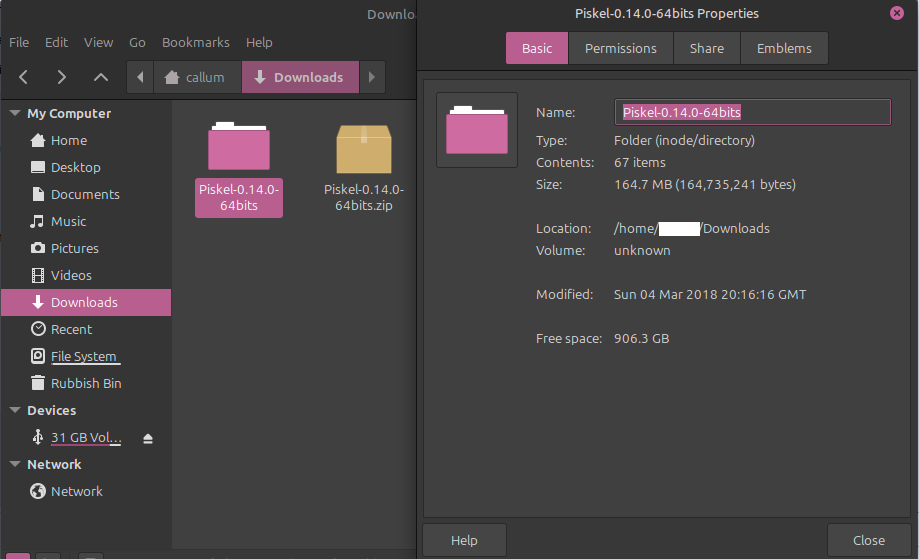Collapse the Devices section
The height and width of the screenshot is (559, 919).
click(x=15, y=410)
